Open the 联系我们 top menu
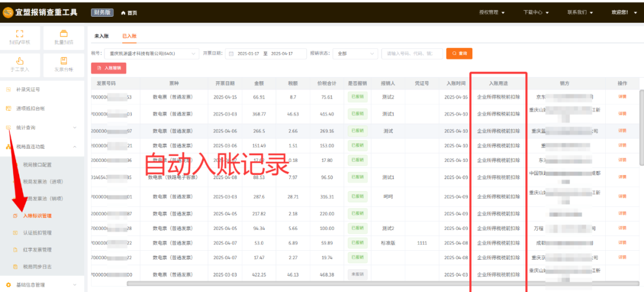The image size is (644, 292). (x=580, y=13)
